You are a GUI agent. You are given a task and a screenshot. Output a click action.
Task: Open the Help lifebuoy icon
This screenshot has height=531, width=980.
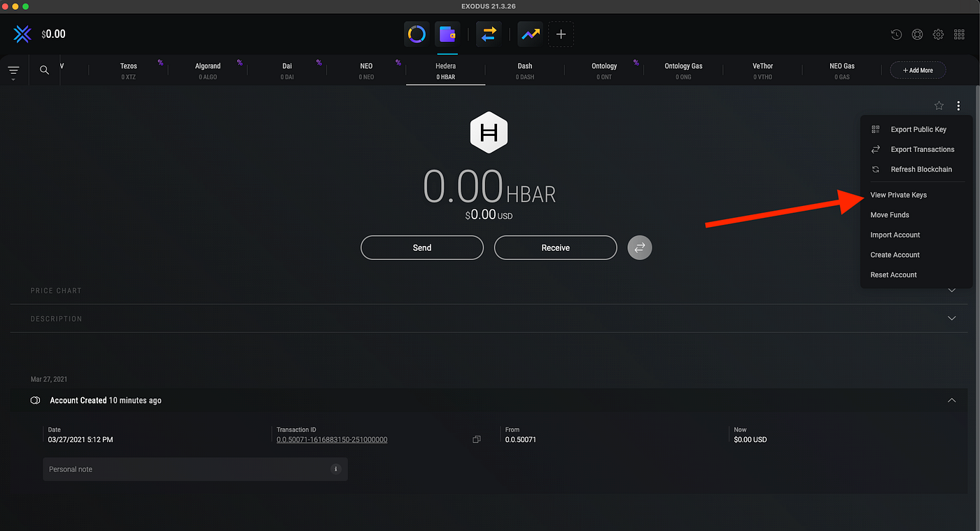pos(917,34)
